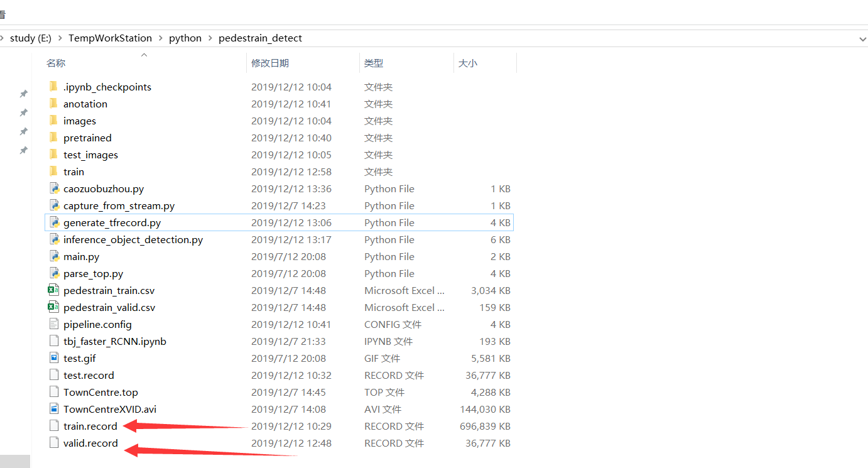
Task: Click the train folder icon
Action: 53,171
